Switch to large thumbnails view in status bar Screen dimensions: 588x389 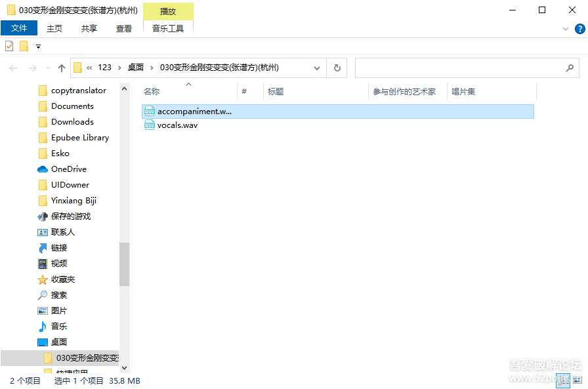point(577,380)
